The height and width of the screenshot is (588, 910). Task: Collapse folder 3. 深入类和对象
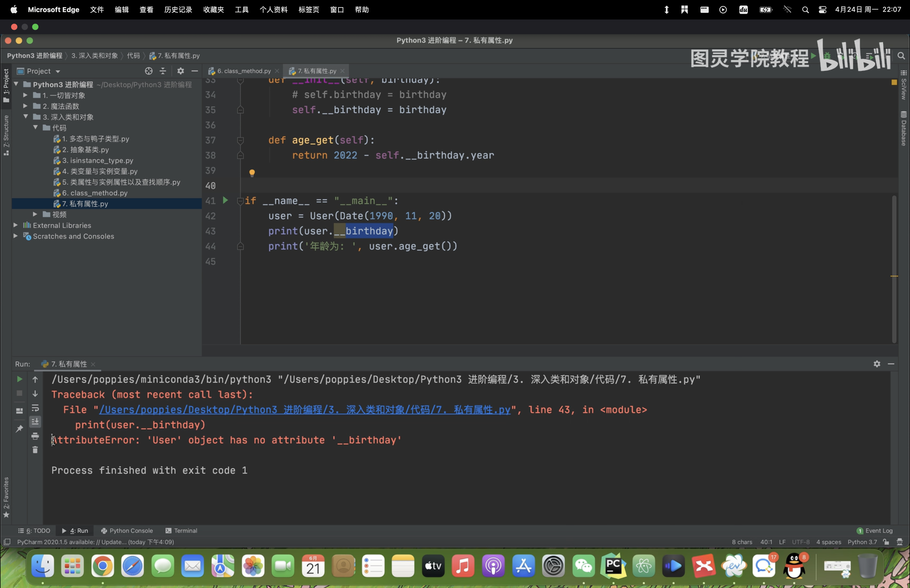26,116
